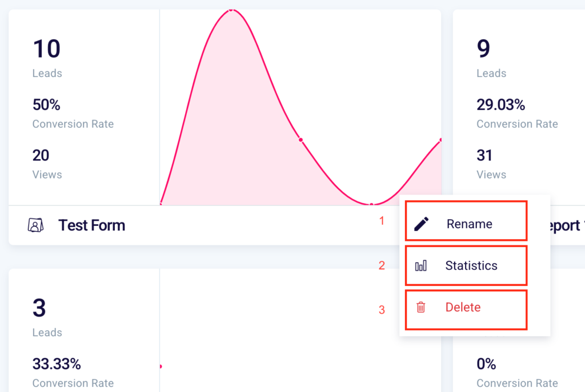Viewport: 585px width, 392px height.
Task: Click the pencil icon beside Rename
Action: coord(421,224)
